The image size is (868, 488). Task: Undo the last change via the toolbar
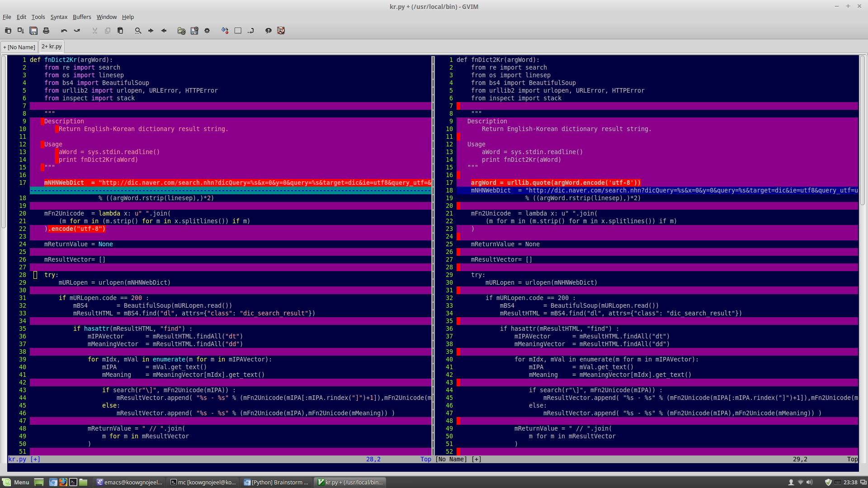64,31
